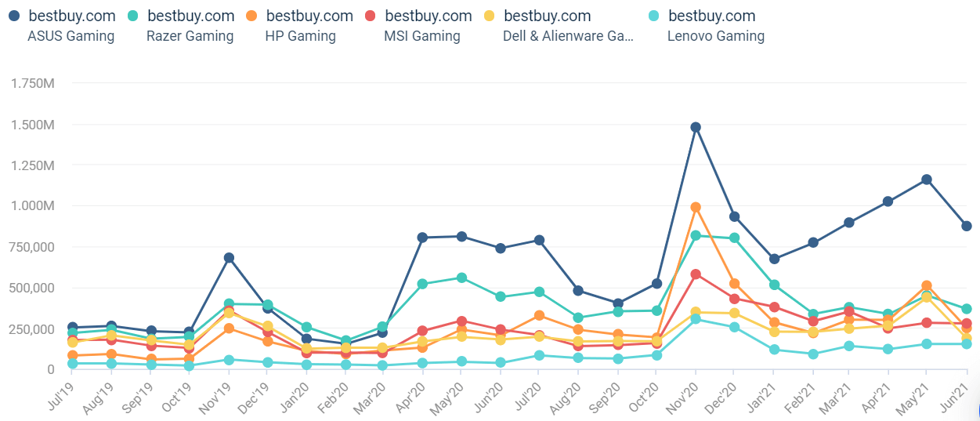Image resolution: width=980 pixels, height=421 pixels.
Task: Select the Razer Gaming legend label
Action: tap(190, 36)
